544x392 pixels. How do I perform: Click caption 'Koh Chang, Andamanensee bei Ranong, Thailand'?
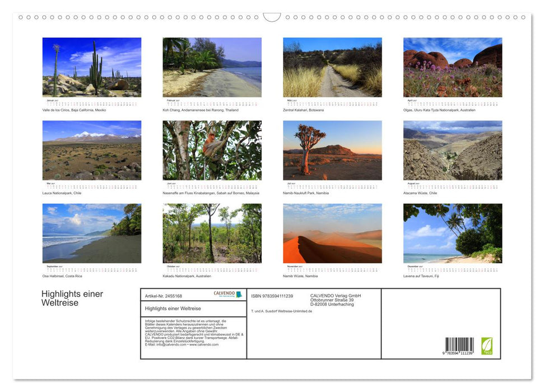coord(201,110)
